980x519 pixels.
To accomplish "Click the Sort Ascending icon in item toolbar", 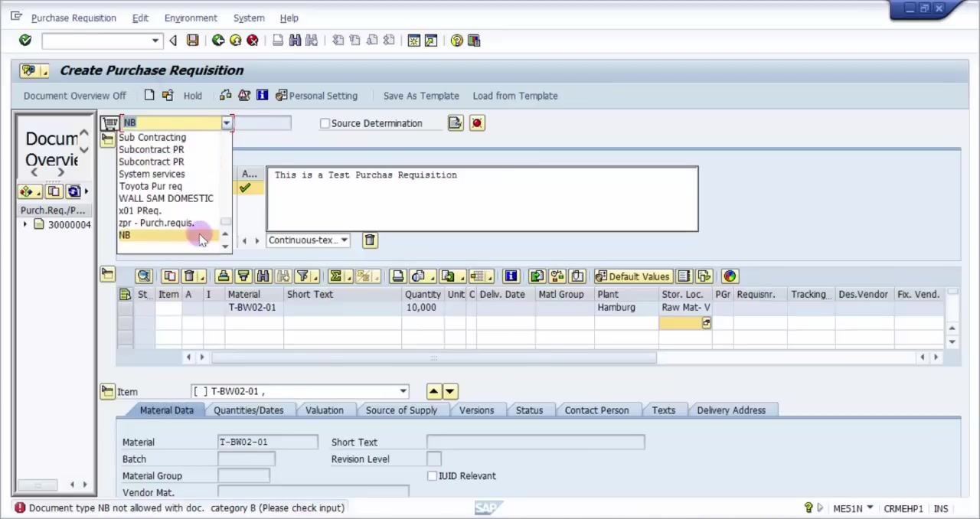I will (x=223, y=276).
